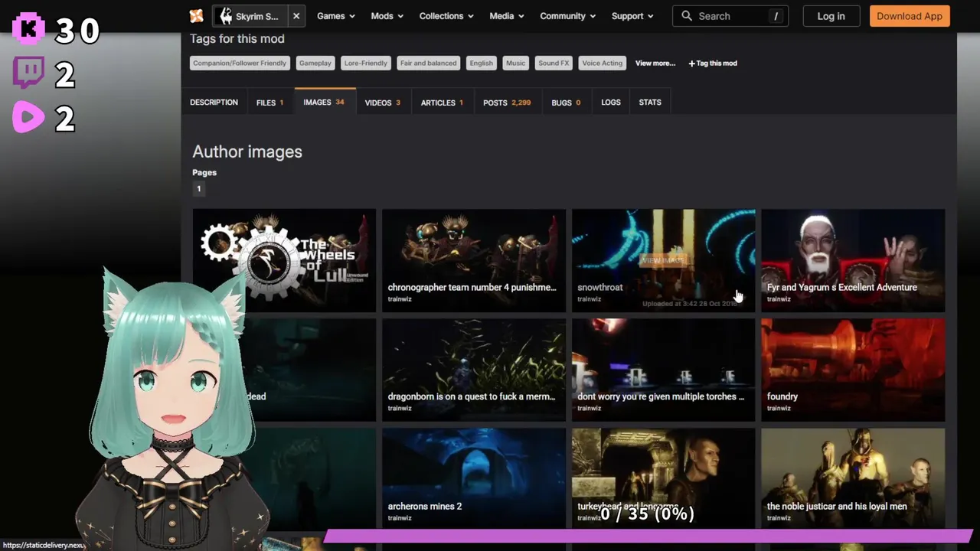
Task: Expand the Media menu
Action: coord(507,16)
